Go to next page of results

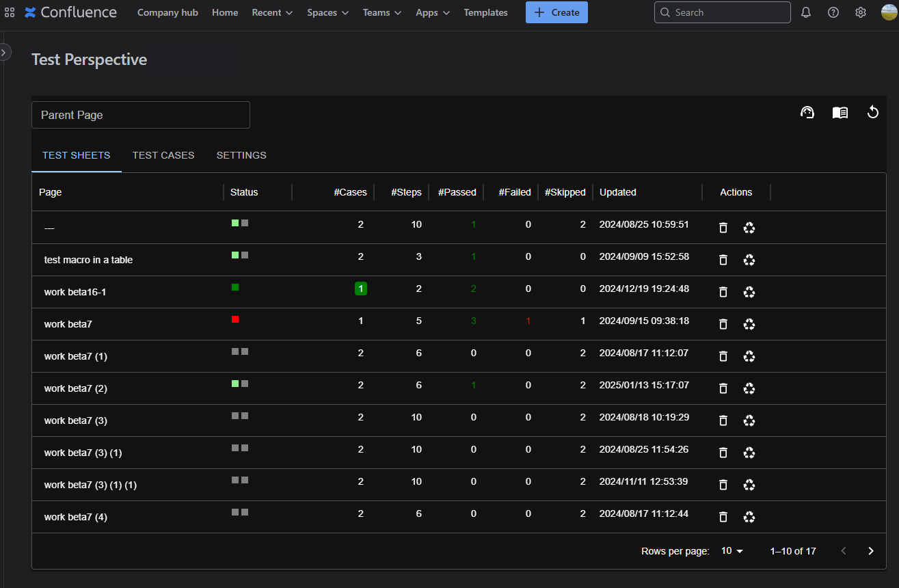click(x=871, y=551)
